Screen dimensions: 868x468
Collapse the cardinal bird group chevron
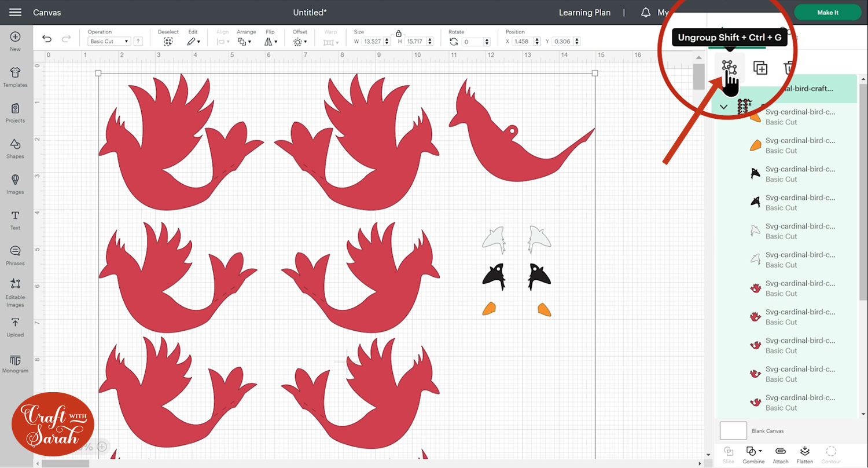click(723, 107)
